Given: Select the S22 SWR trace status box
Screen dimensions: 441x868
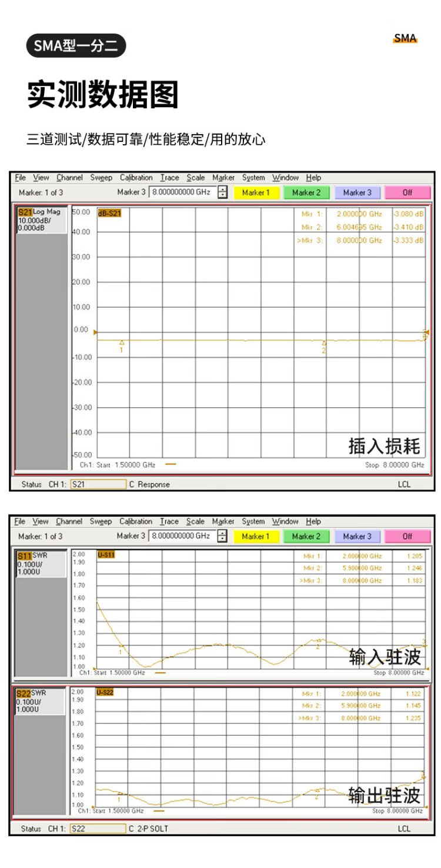Looking at the screenshot, I should tap(41, 701).
